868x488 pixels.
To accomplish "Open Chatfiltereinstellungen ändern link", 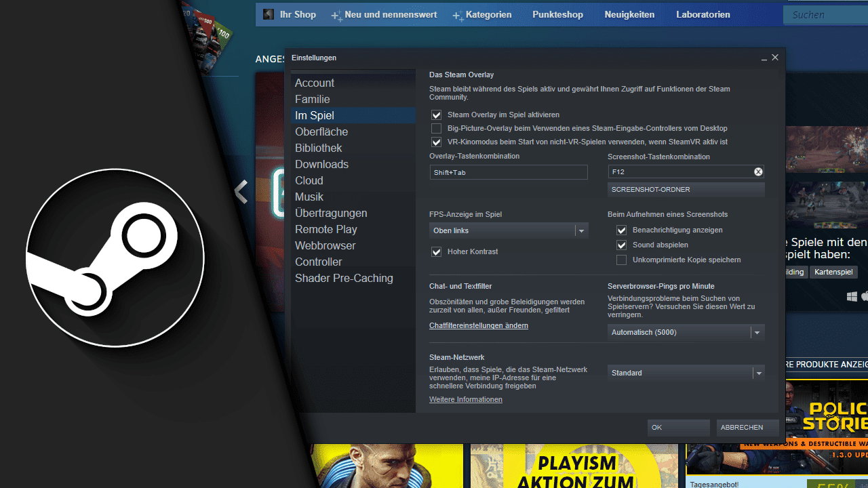I will [x=479, y=326].
